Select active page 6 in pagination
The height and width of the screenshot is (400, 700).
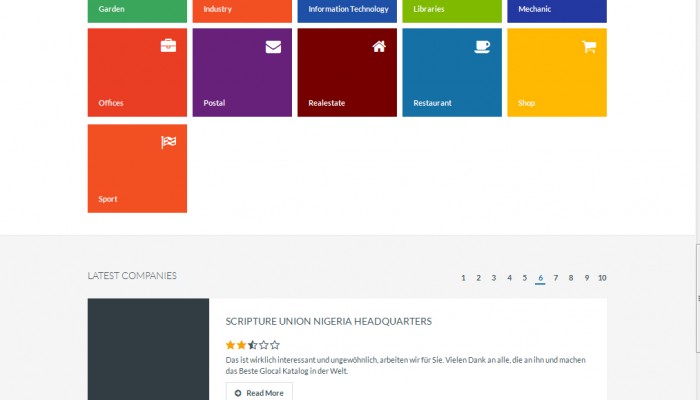click(x=540, y=278)
